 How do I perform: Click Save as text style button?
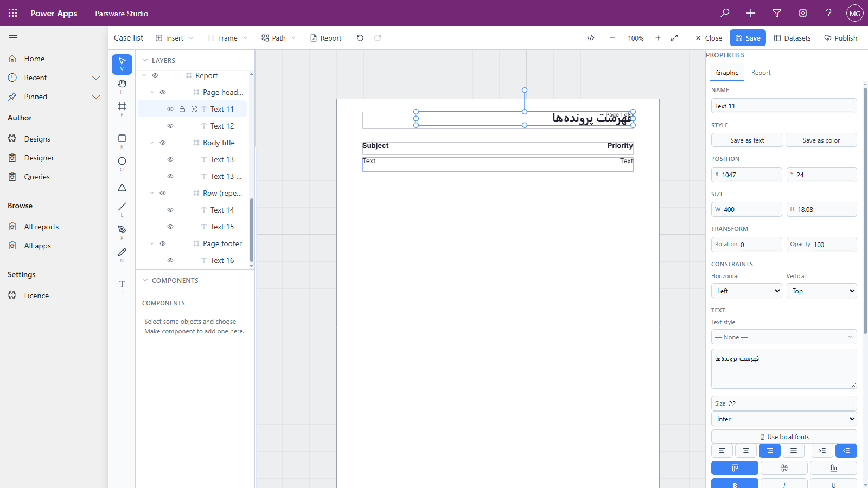click(x=747, y=140)
